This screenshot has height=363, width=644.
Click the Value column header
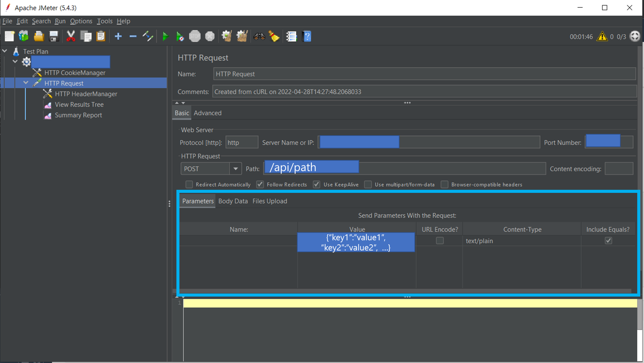click(x=357, y=229)
